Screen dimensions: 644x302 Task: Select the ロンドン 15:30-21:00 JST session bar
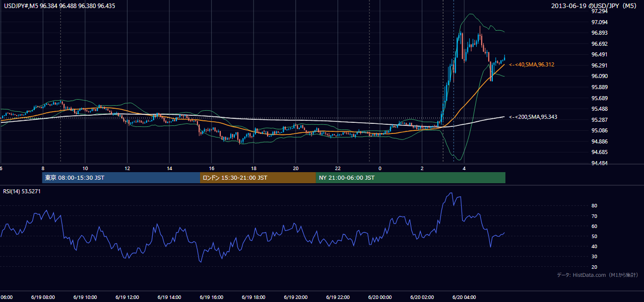point(258,178)
